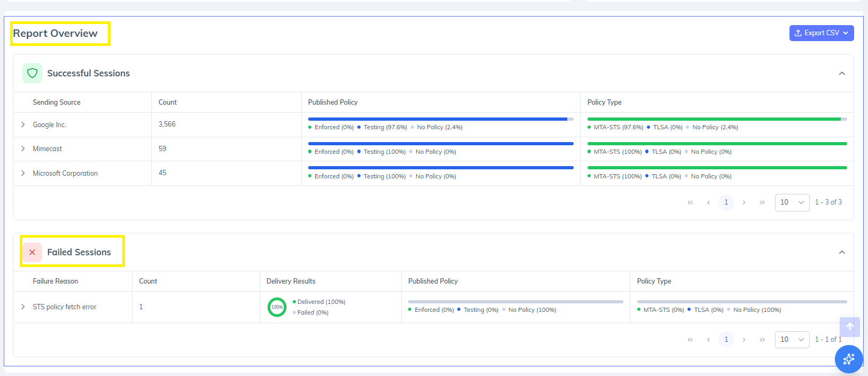Screen dimensions: 868x376
Task: Open Successful Sessions page size dropdown
Action: click(x=792, y=202)
